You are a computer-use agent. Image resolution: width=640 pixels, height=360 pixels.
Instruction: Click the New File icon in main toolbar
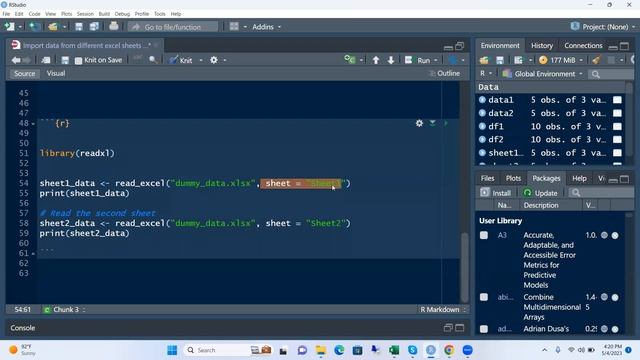[x=9, y=27]
